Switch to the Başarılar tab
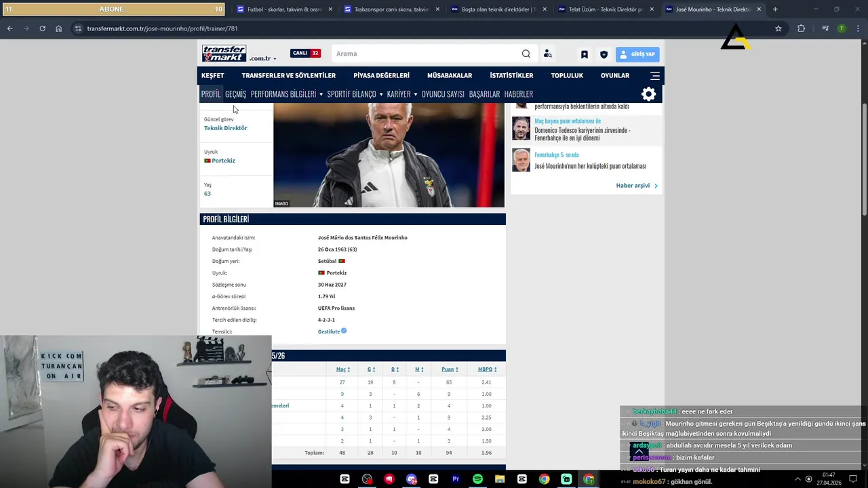The height and width of the screenshot is (488, 868). tap(484, 94)
